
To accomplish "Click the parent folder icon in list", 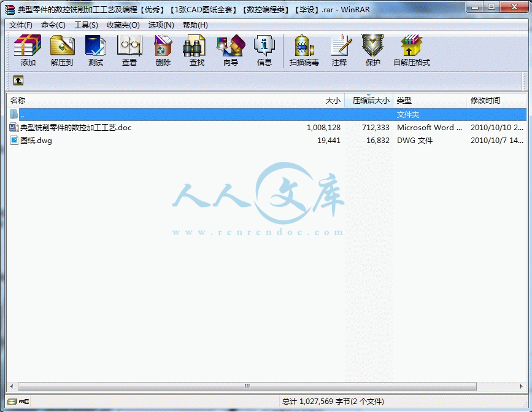I will (x=13, y=114).
